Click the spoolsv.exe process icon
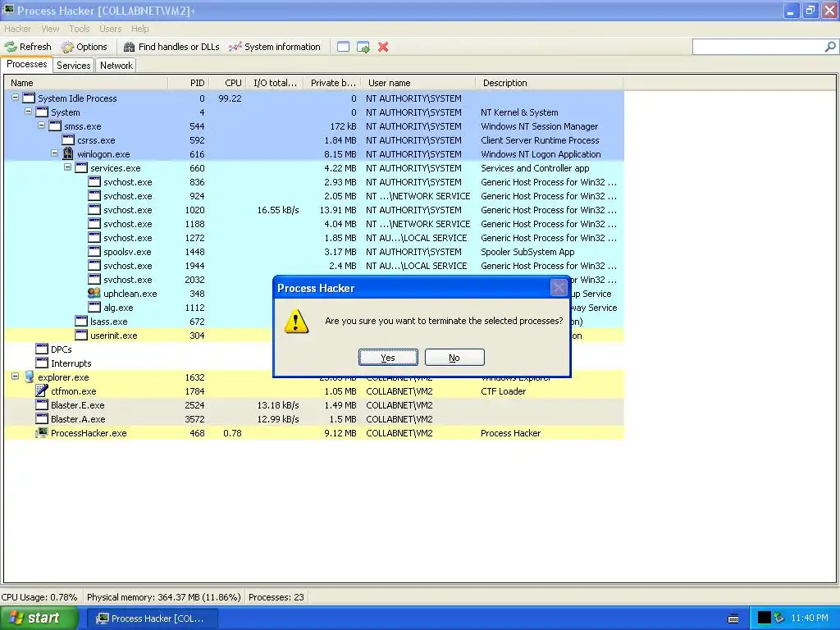Screen dimensions: 840x630 point(94,251)
